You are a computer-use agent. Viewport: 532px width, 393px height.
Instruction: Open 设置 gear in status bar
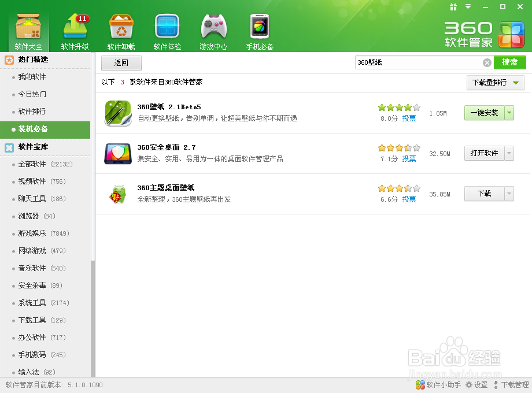[x=476, y=385]
